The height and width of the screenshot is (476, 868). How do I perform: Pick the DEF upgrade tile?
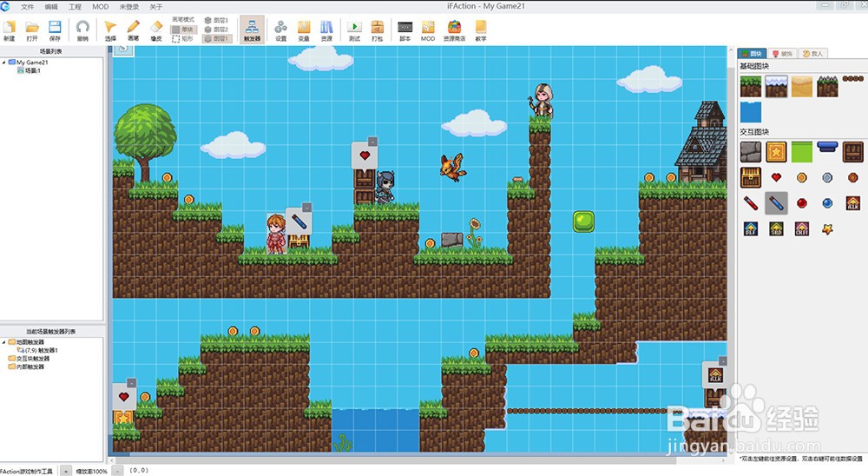coord(751,228)
